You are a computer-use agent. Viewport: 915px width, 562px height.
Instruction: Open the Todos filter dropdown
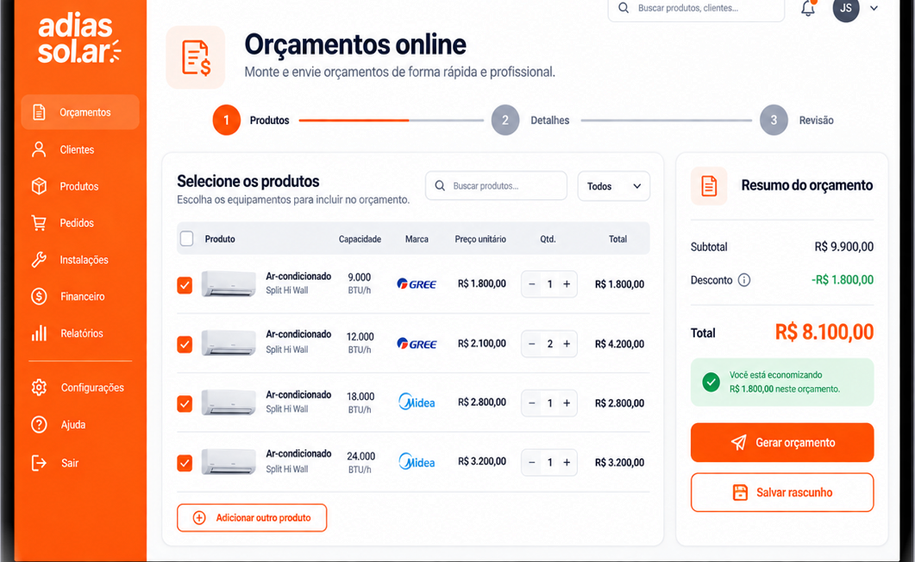click(613, 186)
